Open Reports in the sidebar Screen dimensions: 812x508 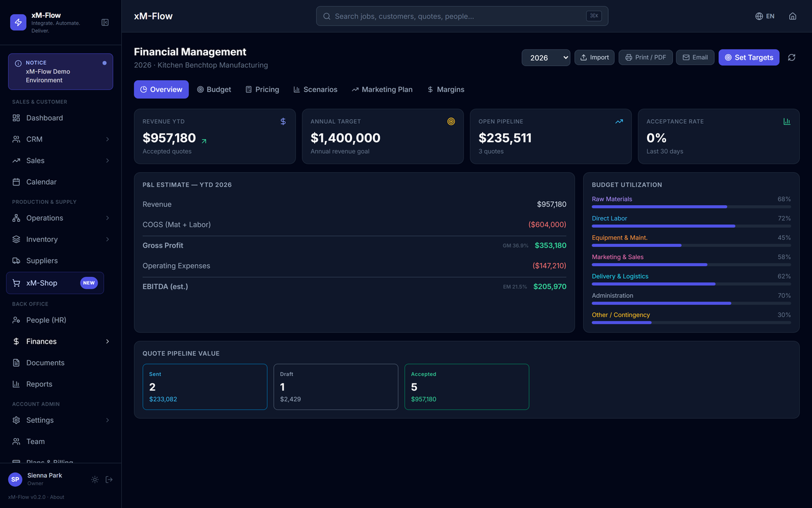(x=61, y=384)
